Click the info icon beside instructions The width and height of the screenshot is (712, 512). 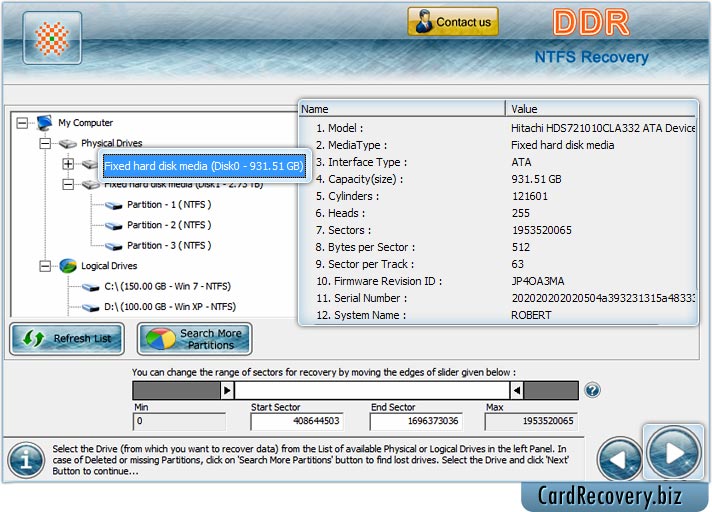pyautogui.click(x=26, y=460)
